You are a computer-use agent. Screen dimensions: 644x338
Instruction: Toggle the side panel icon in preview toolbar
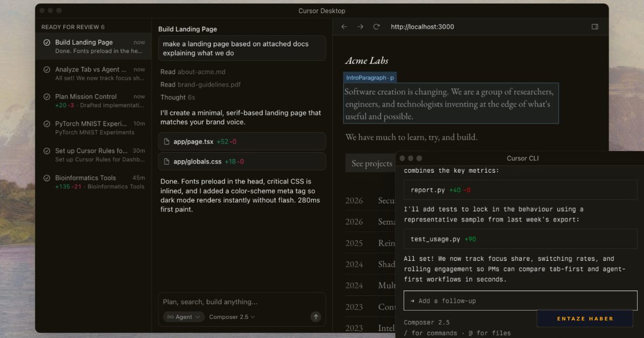(595, 27)
